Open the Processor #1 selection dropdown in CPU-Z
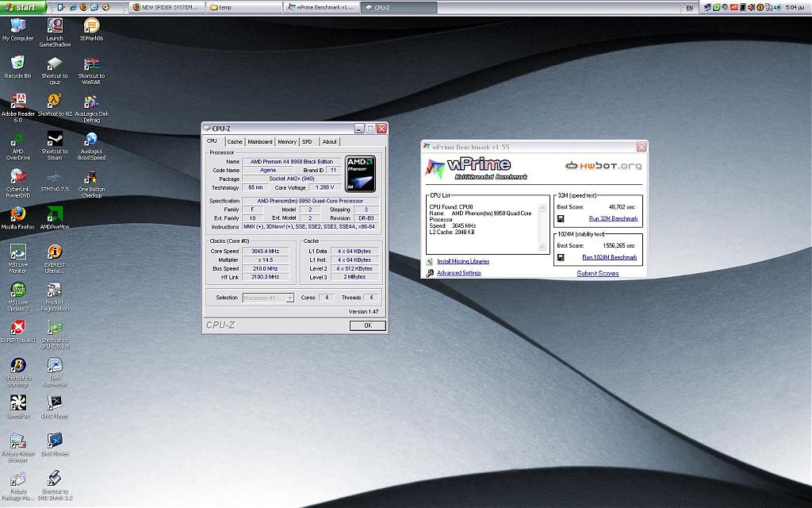812x508 pixels. (268, 298)
